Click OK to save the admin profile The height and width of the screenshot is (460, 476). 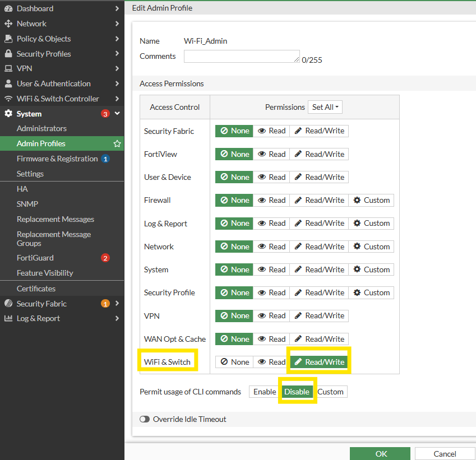tap(380, 454)
